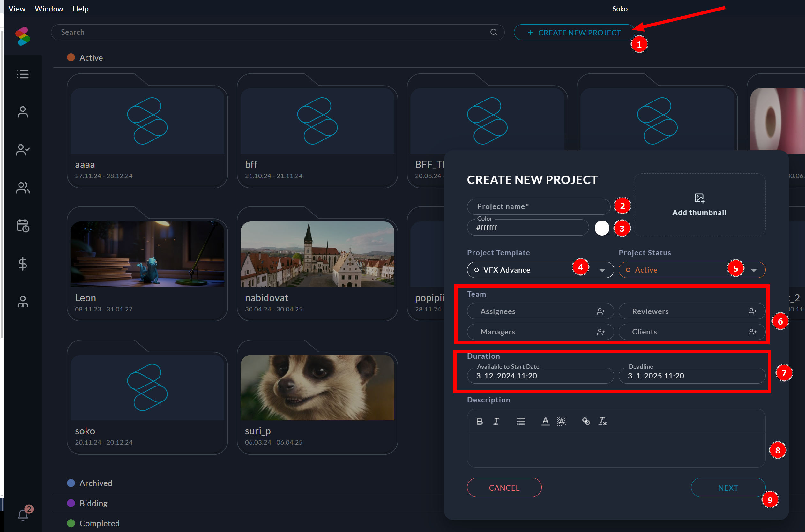Toggle bullet list in description editor
This screenshot has width=805, height=532.
pos(520,421)
